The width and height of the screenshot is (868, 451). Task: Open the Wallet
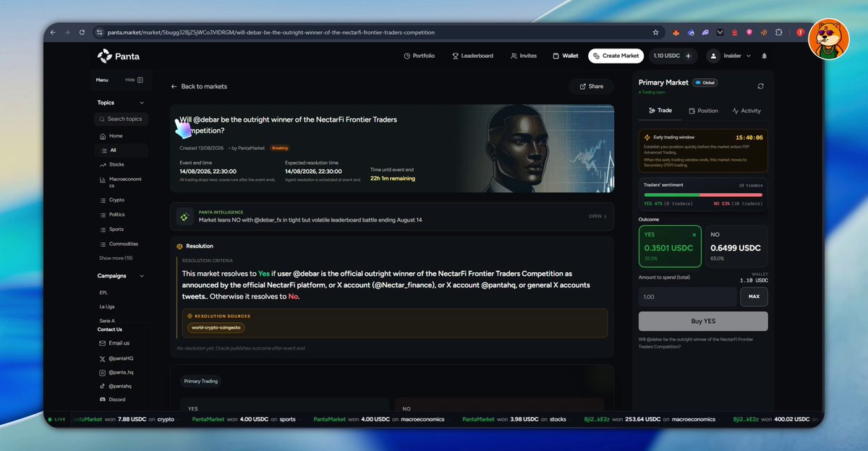tap(566, 56)
